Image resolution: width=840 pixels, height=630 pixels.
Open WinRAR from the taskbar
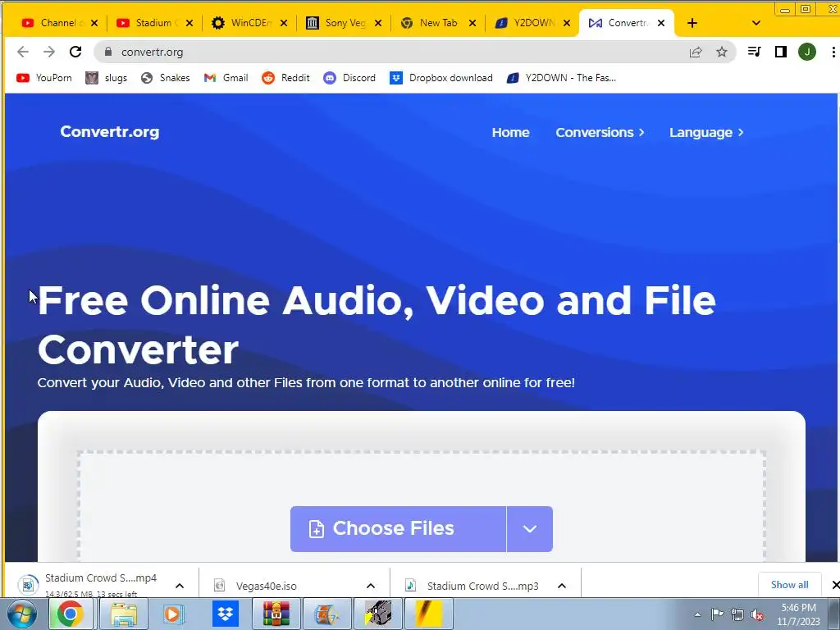click(276, 614)
